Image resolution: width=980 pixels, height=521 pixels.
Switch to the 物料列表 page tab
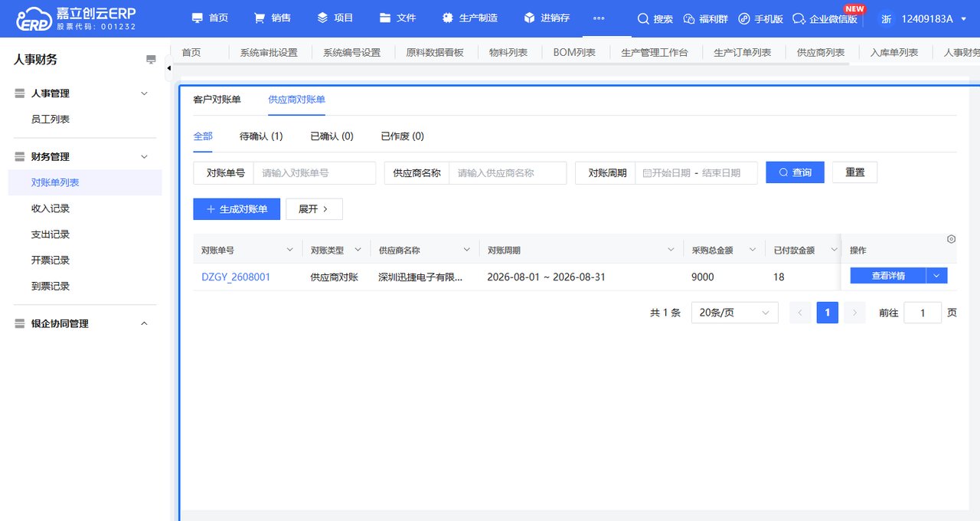(508, 53)
